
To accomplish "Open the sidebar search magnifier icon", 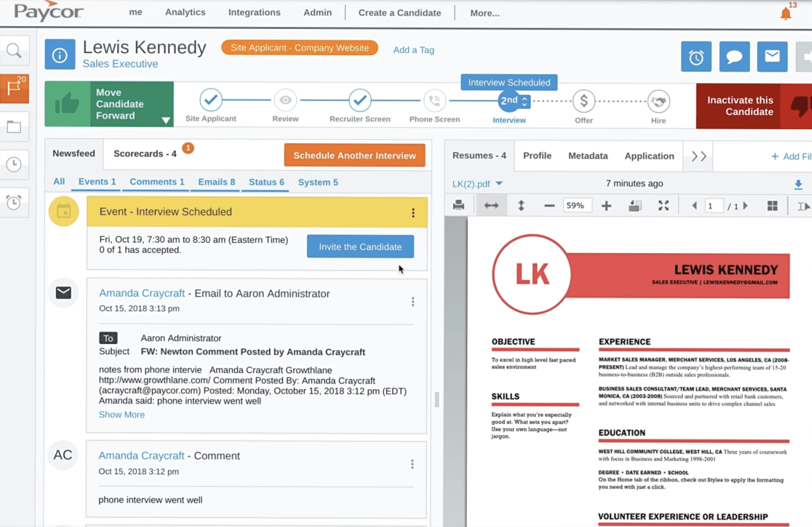I will pos(14,51).
